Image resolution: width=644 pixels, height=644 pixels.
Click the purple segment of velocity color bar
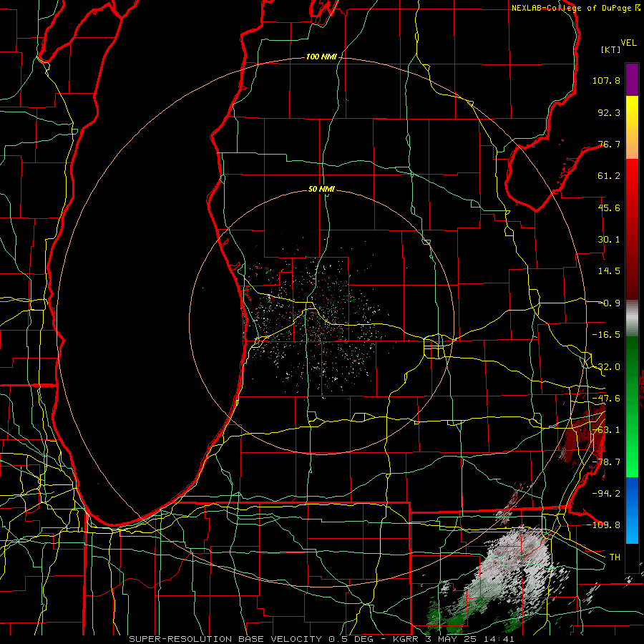632,79
